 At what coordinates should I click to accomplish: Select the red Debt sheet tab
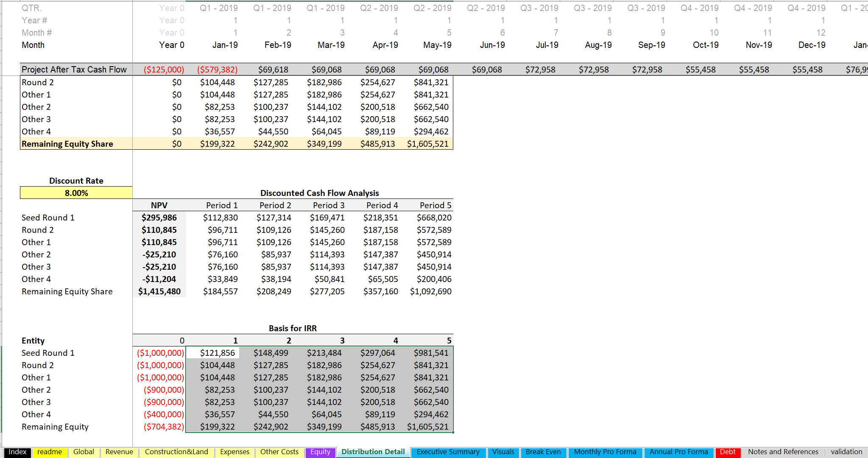(728, 452)
